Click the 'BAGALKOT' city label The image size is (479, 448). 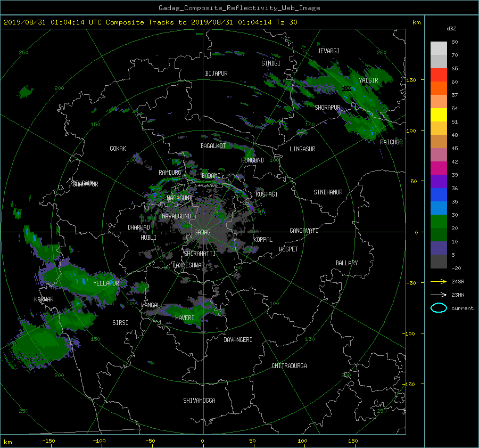(x=213, y=146)
